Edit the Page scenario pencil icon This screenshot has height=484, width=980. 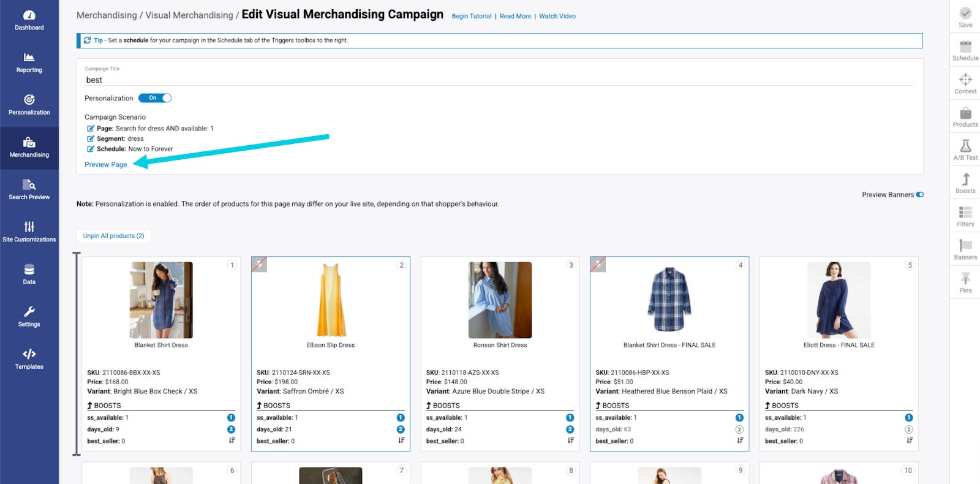click(91, 129)
